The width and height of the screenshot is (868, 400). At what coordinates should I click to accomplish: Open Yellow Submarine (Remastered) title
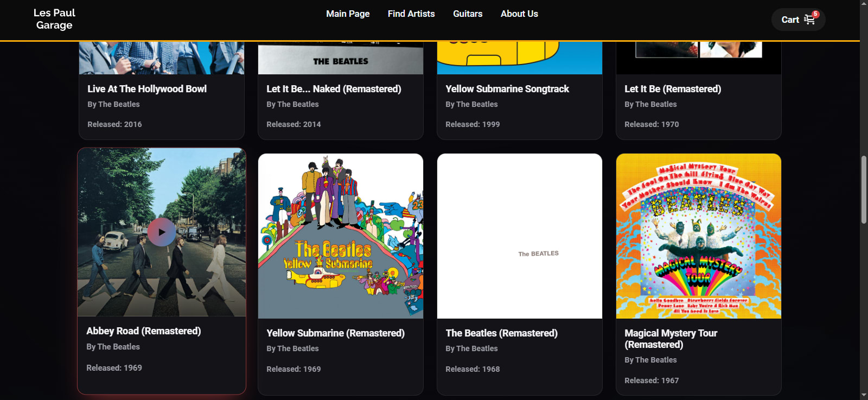click(x=335, y=333)
